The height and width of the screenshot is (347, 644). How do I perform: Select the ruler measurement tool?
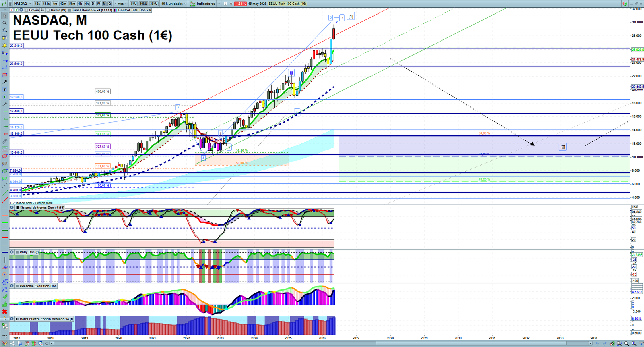coord(4,141)
